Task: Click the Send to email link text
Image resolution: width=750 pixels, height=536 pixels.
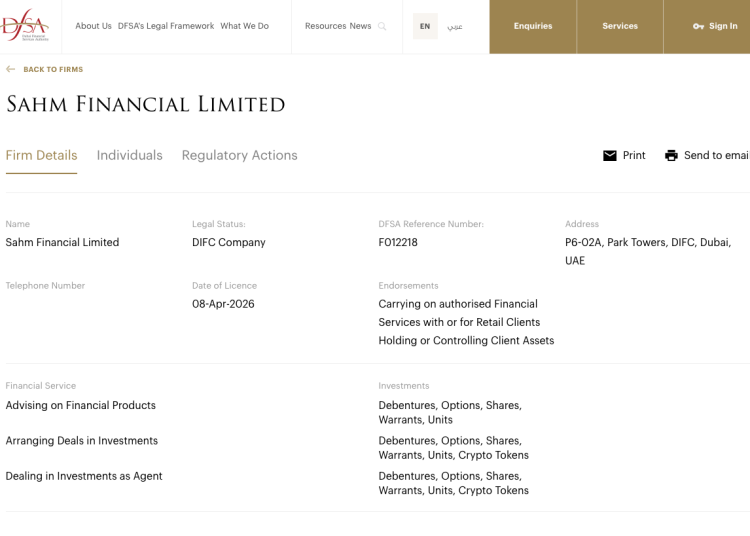Action: 716,156
